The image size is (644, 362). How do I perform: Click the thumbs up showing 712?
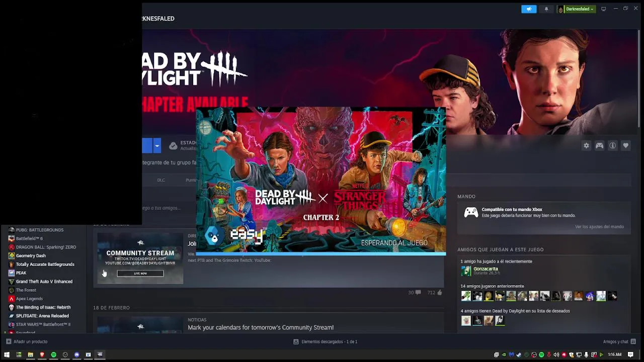pos(435,292)
